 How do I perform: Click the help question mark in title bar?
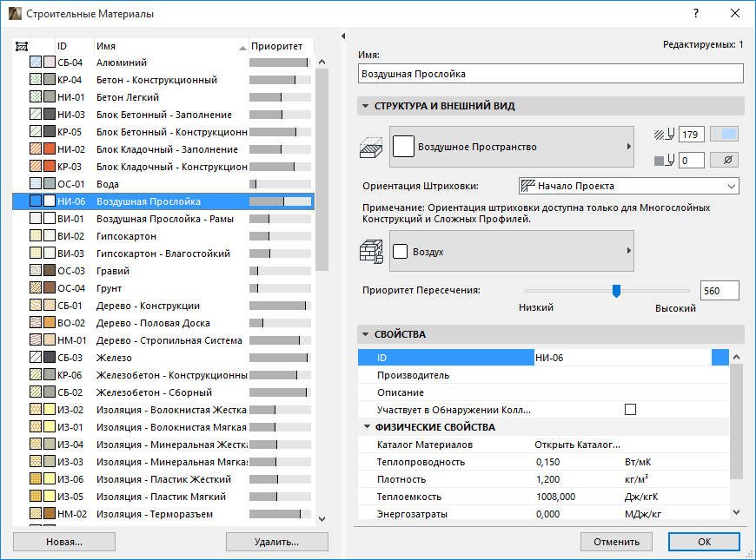pyautogui.click(x=696, y=14)
